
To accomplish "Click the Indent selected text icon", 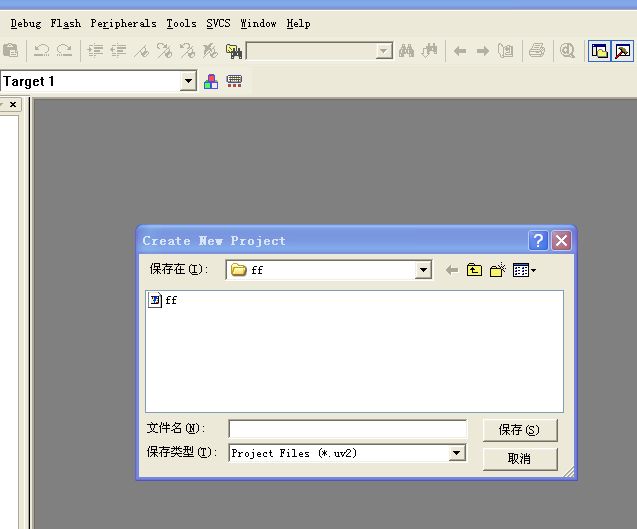I will point(95,51).
